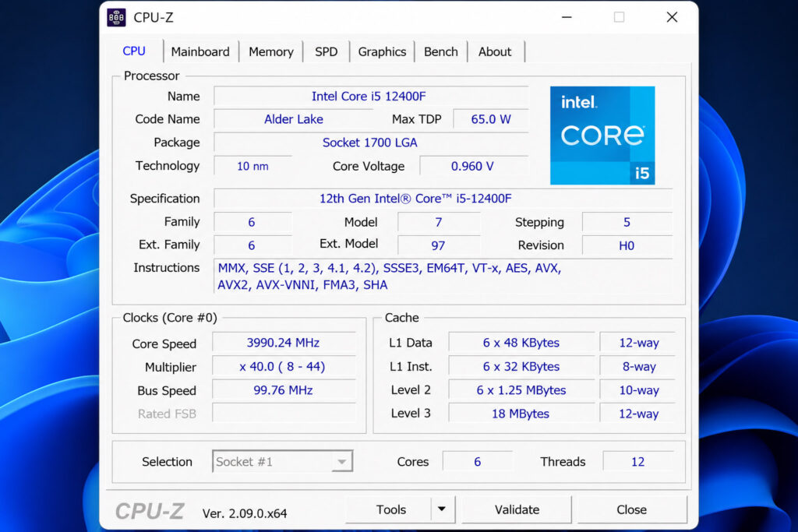Click the Code Name value 'Alder Lake'
798x532 pixels.
click(294, 119)
